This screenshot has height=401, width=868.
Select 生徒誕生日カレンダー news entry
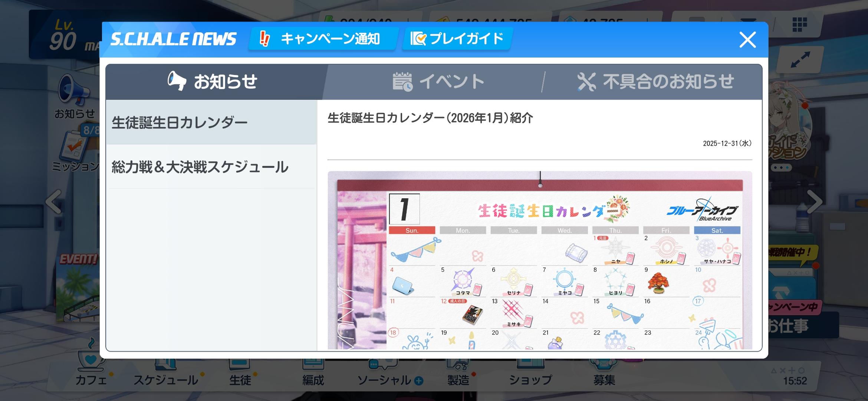pyautogui.click(x=211, y=123)
